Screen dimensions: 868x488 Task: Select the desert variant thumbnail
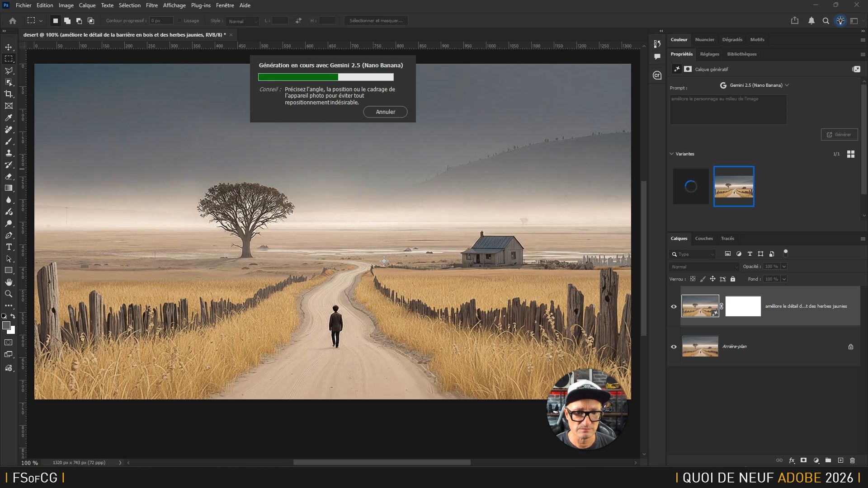pos(733,186)
